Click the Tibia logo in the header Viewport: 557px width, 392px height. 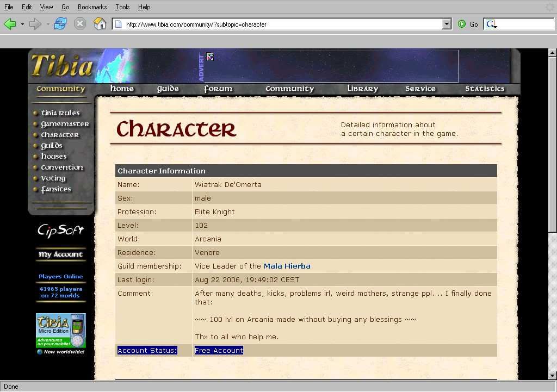coord(61,65)
